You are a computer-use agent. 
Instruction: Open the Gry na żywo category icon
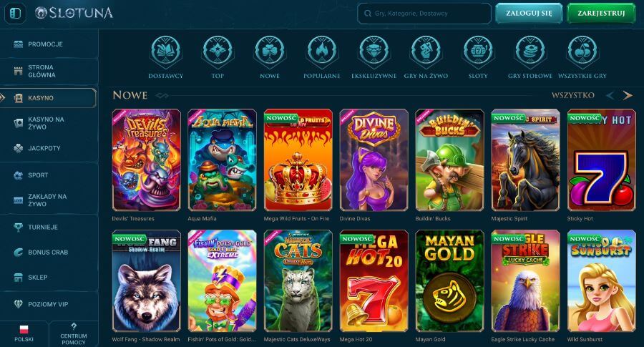(x=426, y=52)
